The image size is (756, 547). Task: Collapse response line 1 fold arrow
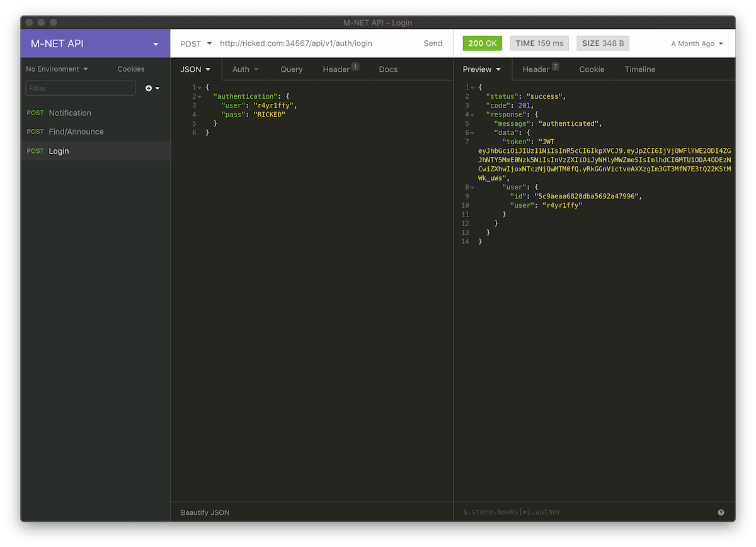pos(472,87)
